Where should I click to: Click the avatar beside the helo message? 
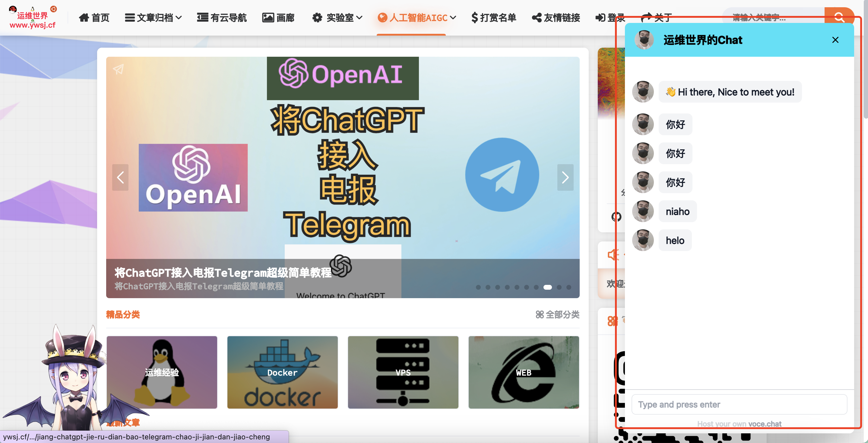pos(643,241)
